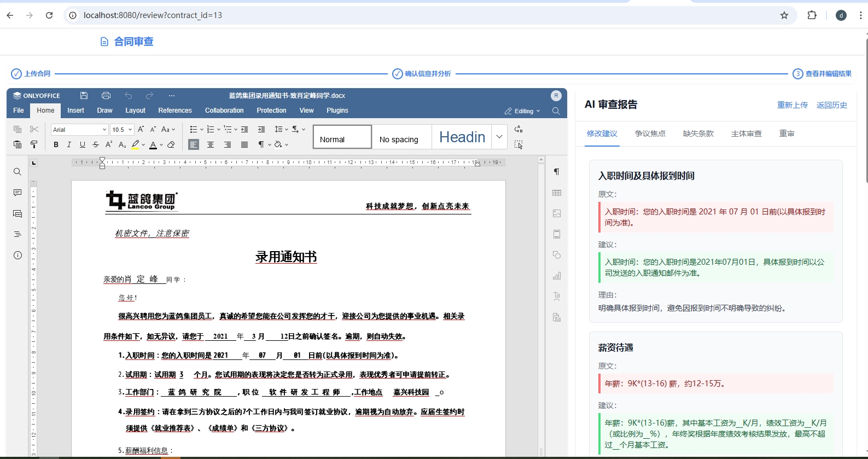Click the Paste icon

[x=18, y=144]
